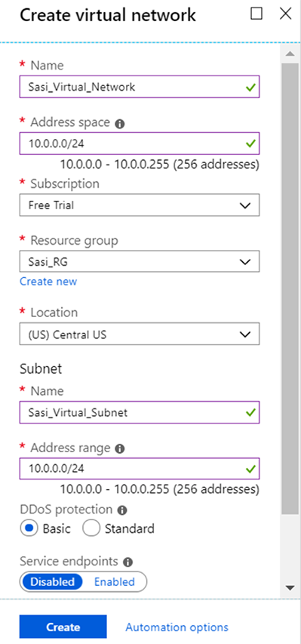
Task: Close the Create virtual network pane
Action: [285, 14]
